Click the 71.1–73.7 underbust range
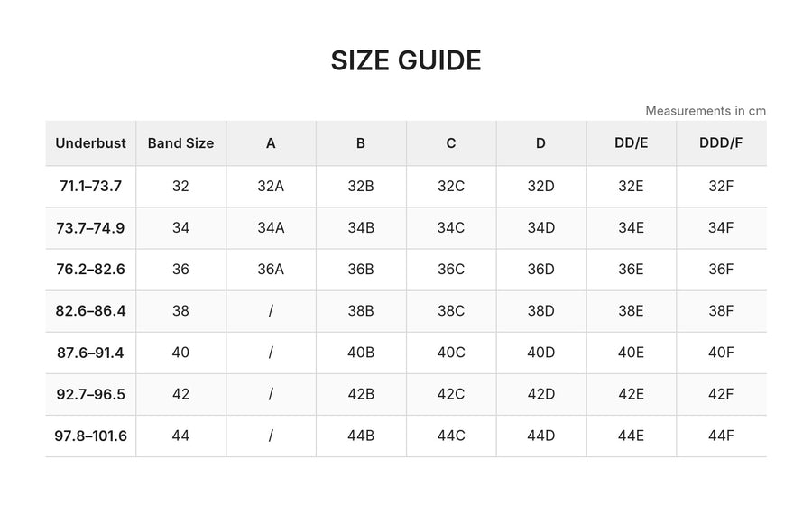This screenshot has width=812, height=505. pyautogui.click(x=90, y=187)
